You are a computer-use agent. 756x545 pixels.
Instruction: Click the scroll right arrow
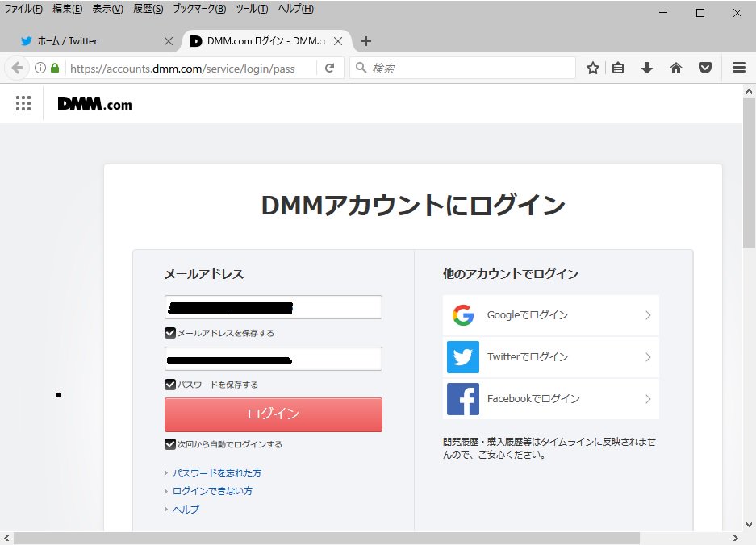point(736,538)
